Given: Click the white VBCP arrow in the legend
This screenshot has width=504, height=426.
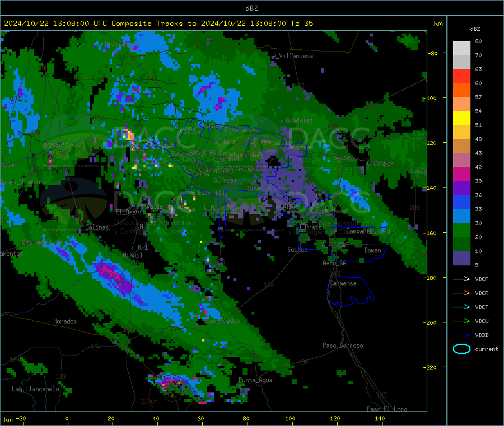Looking at the screenshot, I should [461, 279].
